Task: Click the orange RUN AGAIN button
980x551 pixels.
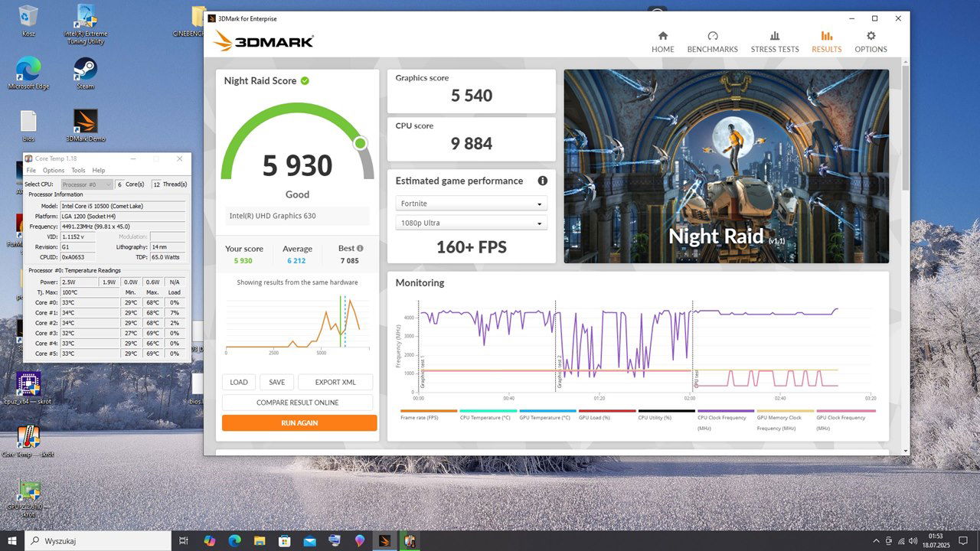Action: tap(299, 422)
